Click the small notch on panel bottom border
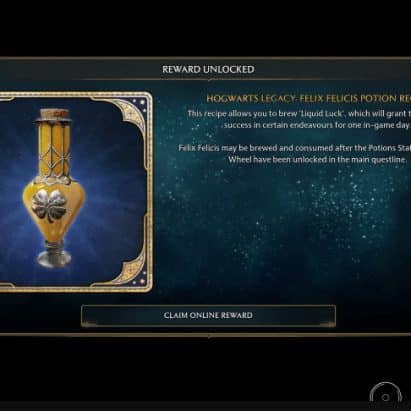The width and height of the screenshot is (411, 411). (209, 337)
